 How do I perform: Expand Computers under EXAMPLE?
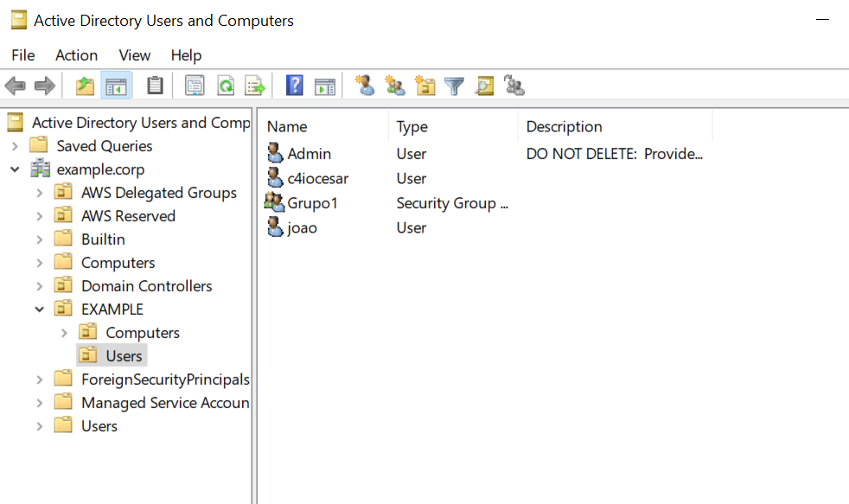(x=64, y=332)
